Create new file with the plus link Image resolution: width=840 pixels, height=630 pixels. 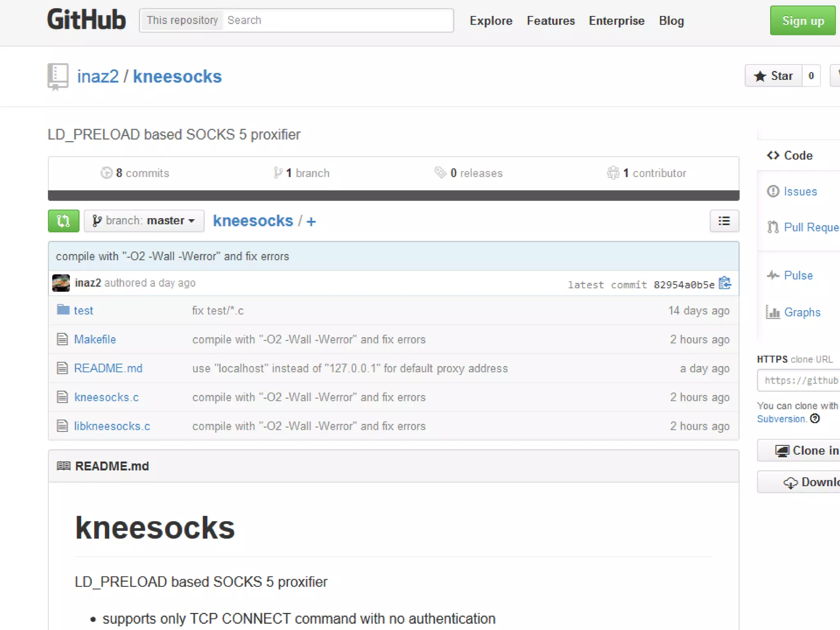tap(311, 222)
